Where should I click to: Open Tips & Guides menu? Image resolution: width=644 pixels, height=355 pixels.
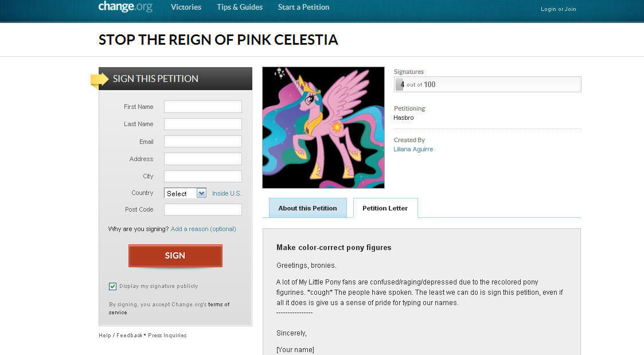(240, 7)
